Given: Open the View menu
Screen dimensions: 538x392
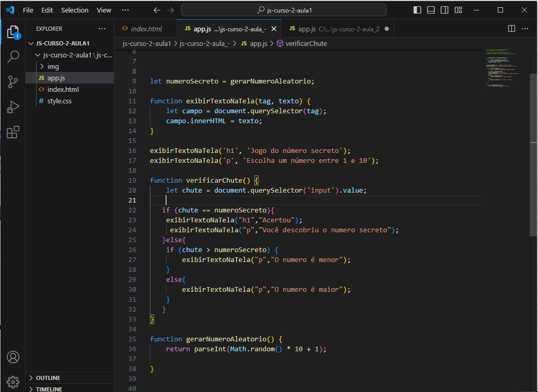Looking at the screenshot, I should point(104,10).
